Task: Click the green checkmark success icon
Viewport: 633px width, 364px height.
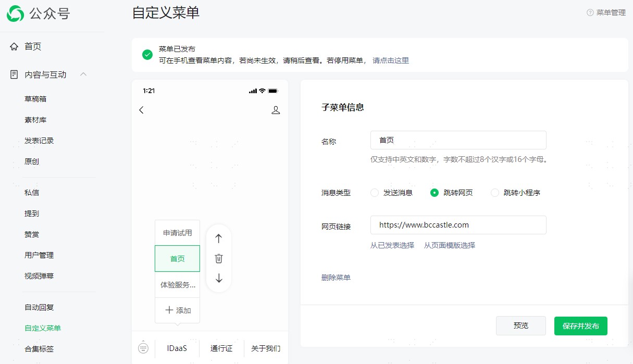Action: [147, 55]
